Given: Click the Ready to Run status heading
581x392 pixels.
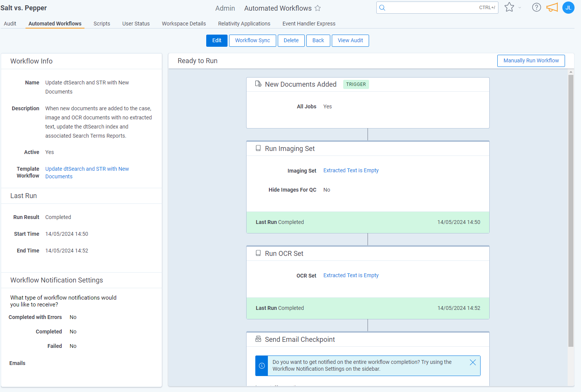Looking at the screenshot, I should pyautogui.click(x=197, y=61).
